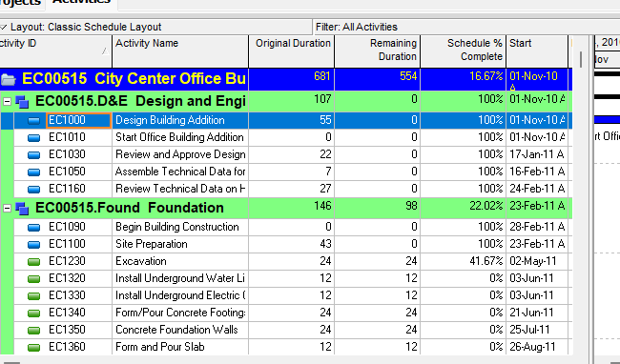
Task: Sort by Original Duration column header
Action: click(292, 51)
